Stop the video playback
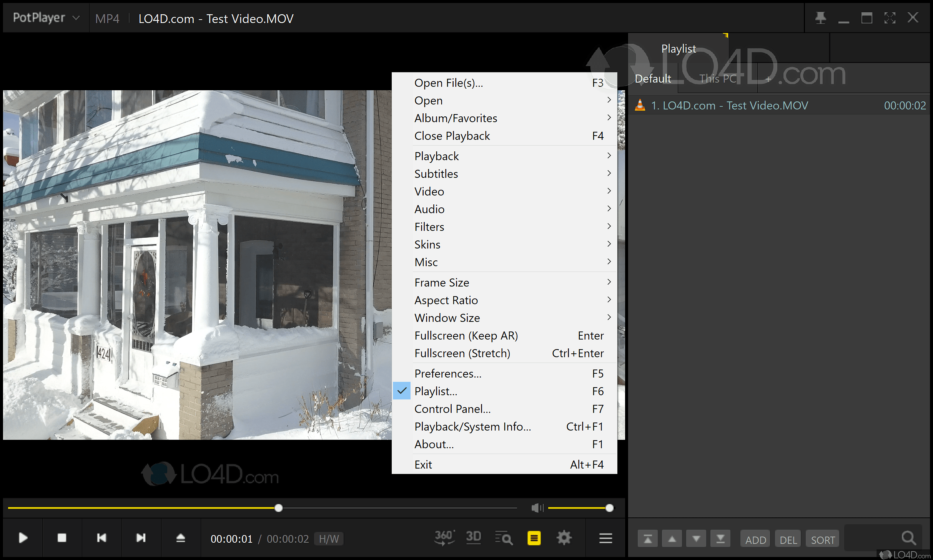 62,538
